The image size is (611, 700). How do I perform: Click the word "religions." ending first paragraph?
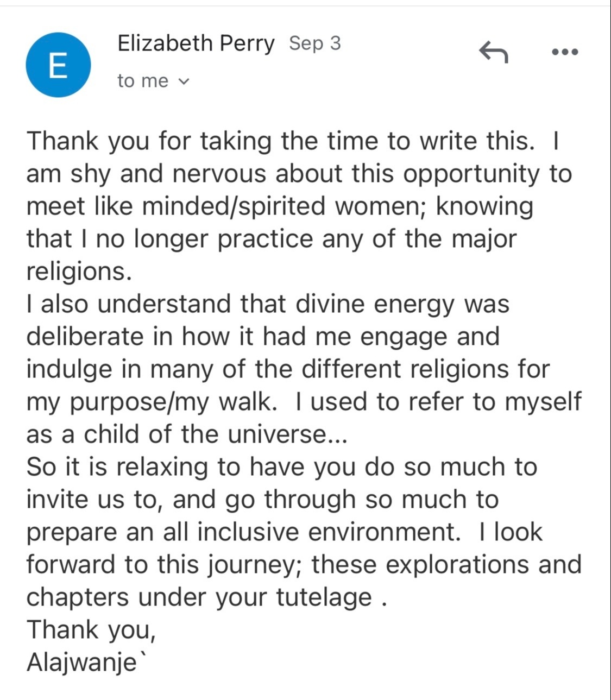pos(79,272)
